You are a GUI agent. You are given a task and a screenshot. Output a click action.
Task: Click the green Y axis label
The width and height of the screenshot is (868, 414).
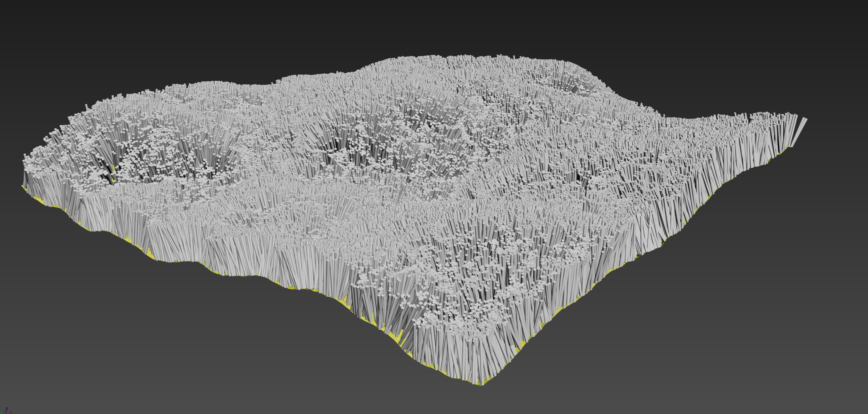(x=1, y=412)
